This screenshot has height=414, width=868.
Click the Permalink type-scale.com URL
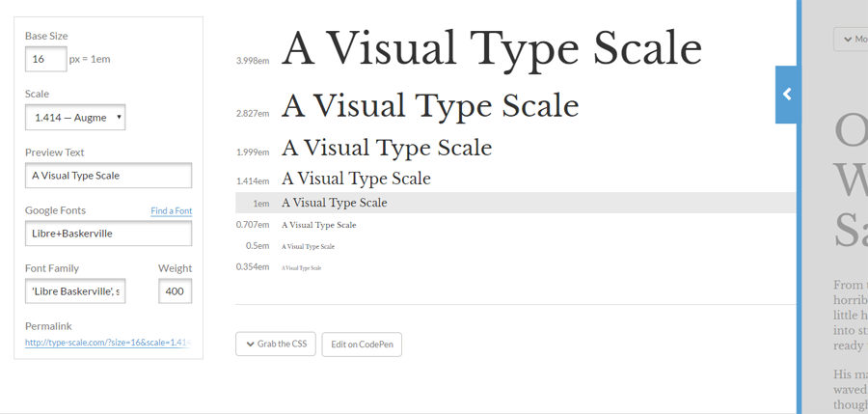(x=108, y=343)
